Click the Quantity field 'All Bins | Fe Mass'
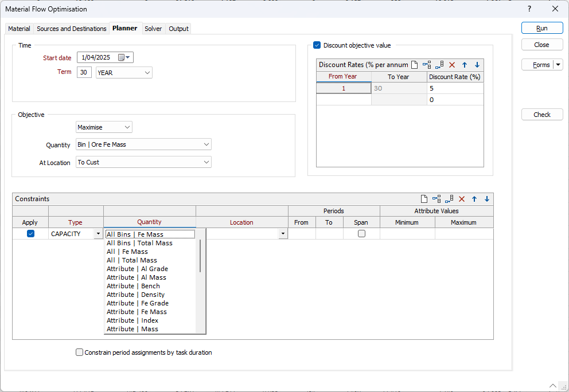 click(x=150, y=234)
